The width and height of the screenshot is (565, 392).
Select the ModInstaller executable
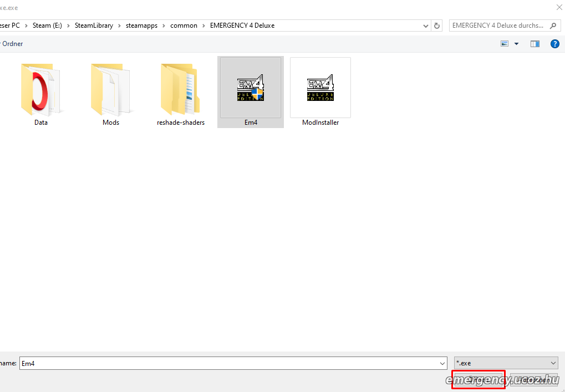pos(320,92)
